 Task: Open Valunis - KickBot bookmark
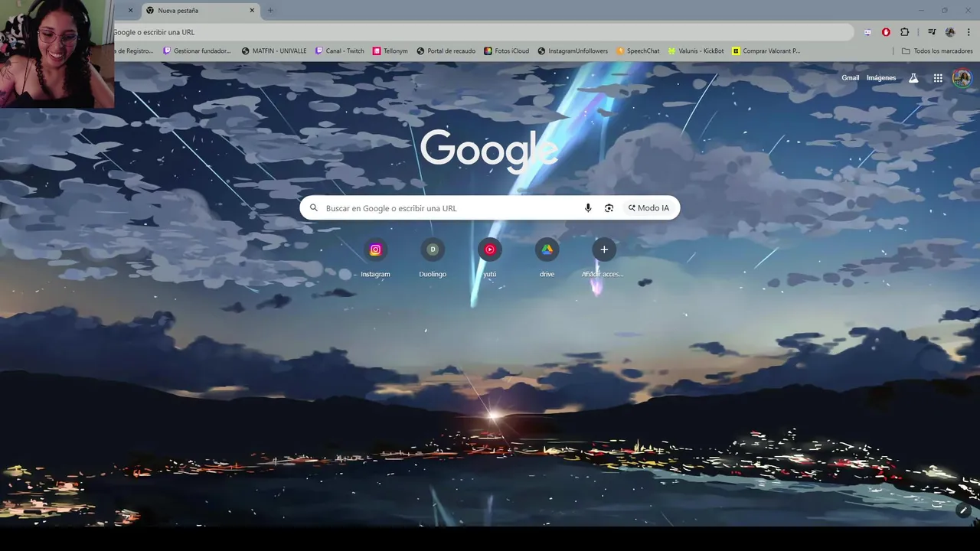coord(696,51)
